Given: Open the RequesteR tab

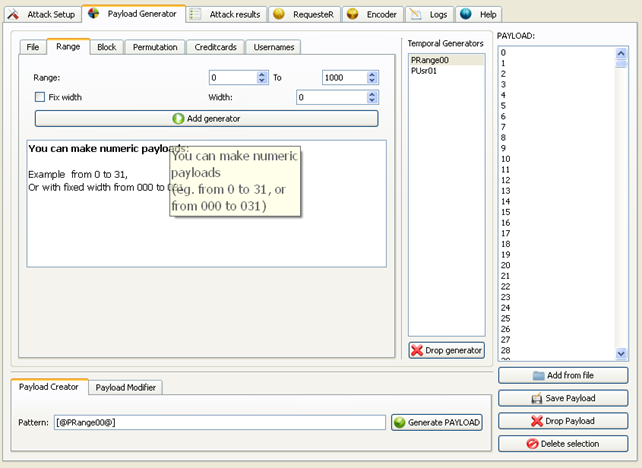Looking at the screenshot, I should [305, 14].
